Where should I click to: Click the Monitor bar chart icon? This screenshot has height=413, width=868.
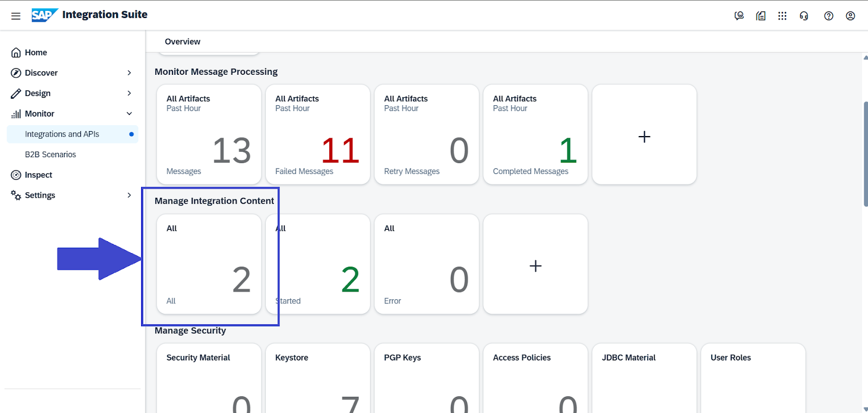(x=16, y=114)
